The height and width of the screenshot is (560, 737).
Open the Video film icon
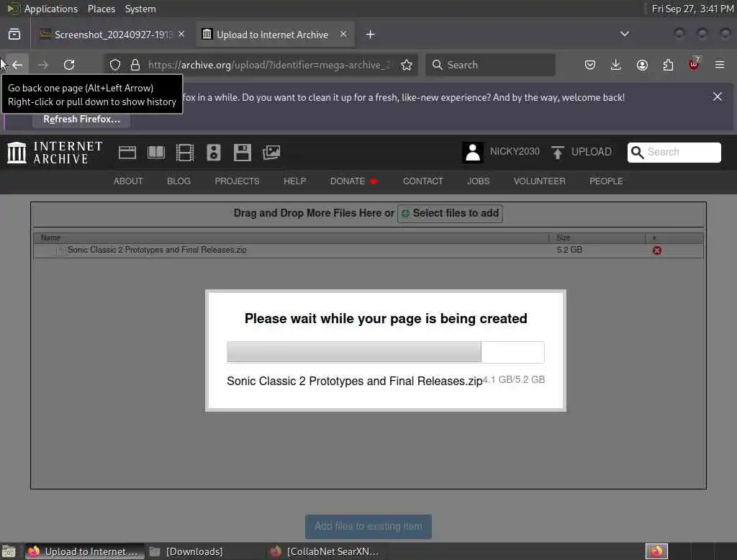185,153
